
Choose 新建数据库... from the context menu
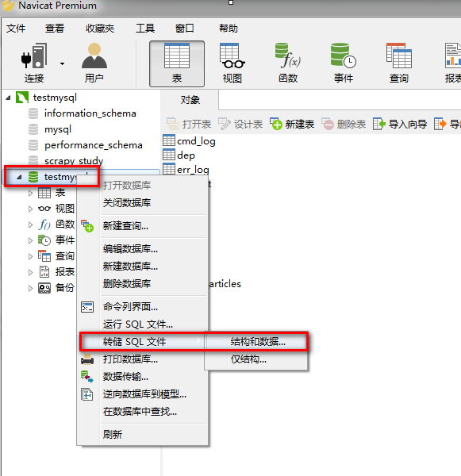(x=143, y=267)
